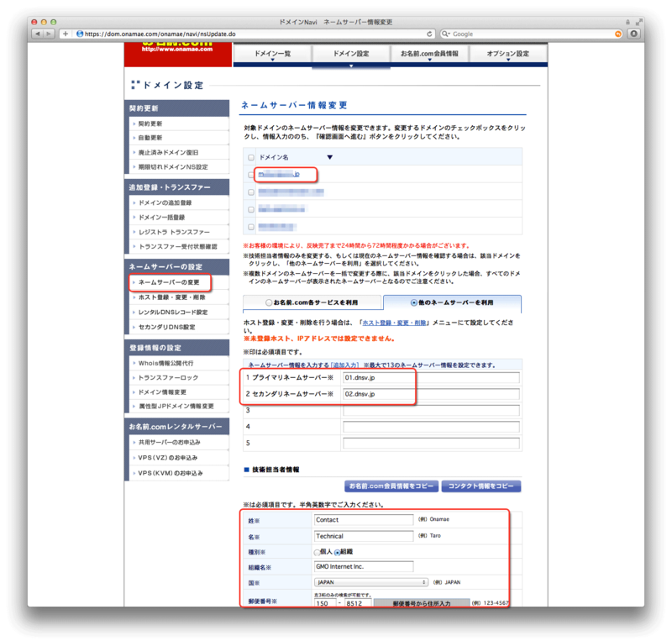Click postal code field 150
The image size is (672, 641).
(325, 603)
